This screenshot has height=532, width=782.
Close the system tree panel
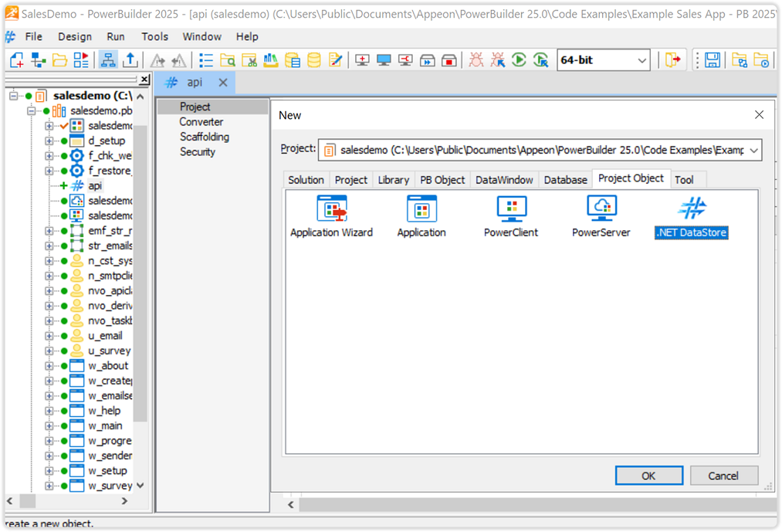pyautogui.click(x=144, y=79)
